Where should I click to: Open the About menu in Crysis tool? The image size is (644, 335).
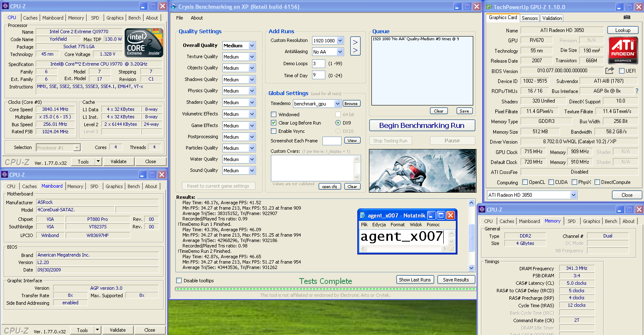point(197,18)
